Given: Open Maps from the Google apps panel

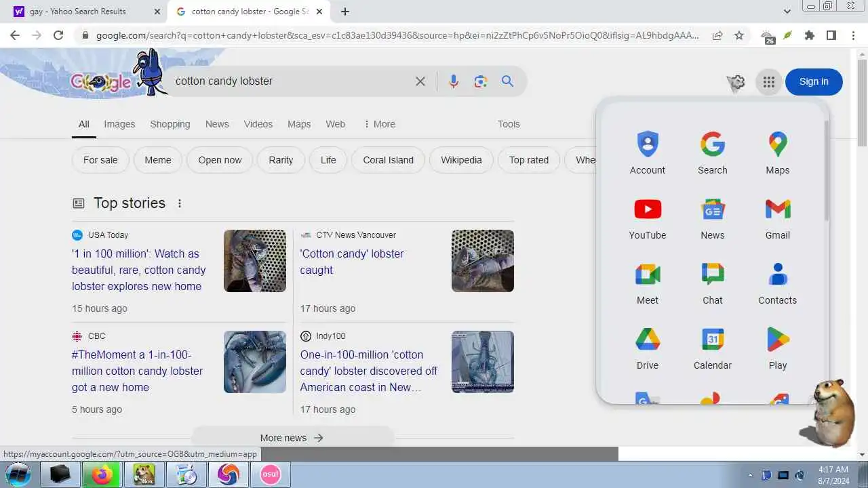Looking at the screenshot, I should 777,154.
